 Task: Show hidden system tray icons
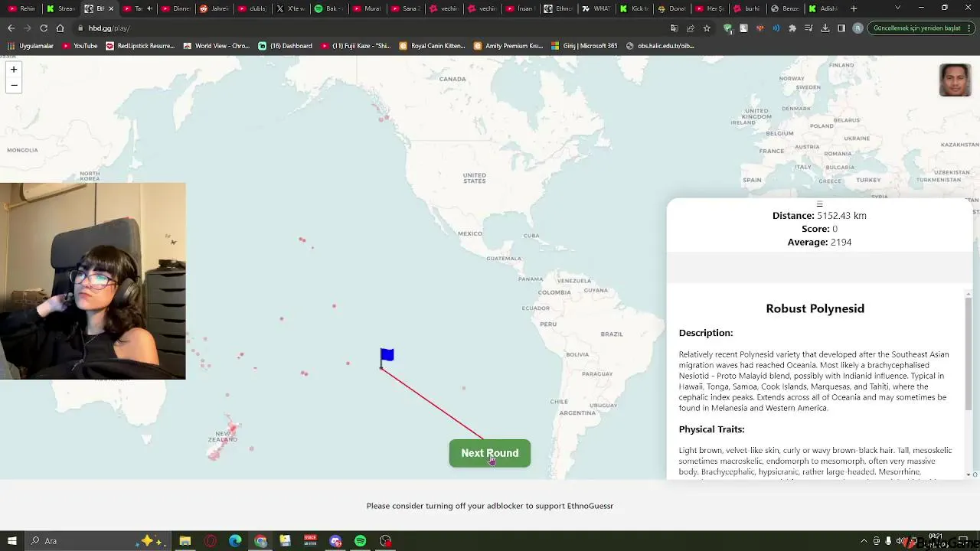[x=864, y=541]
